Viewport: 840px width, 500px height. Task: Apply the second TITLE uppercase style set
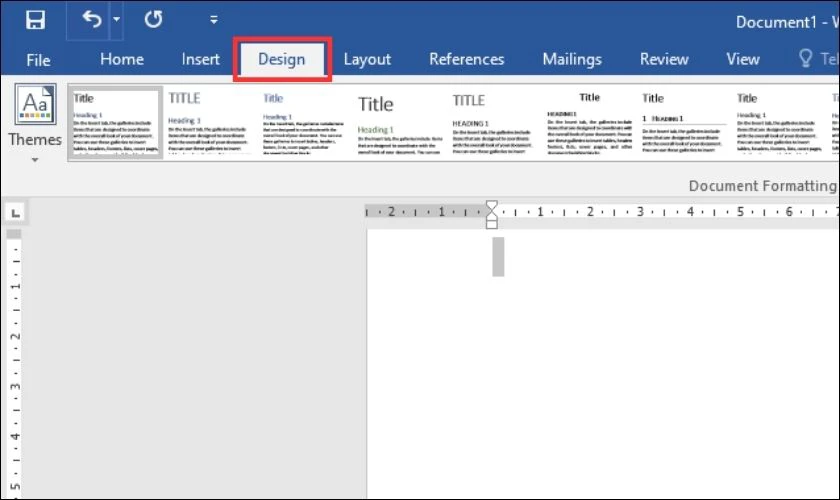coord(209,122)
